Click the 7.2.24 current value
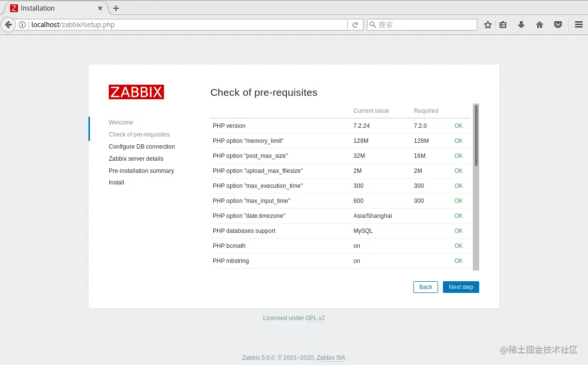Screen dimensions: 588x365 click(x=362, y=126)
